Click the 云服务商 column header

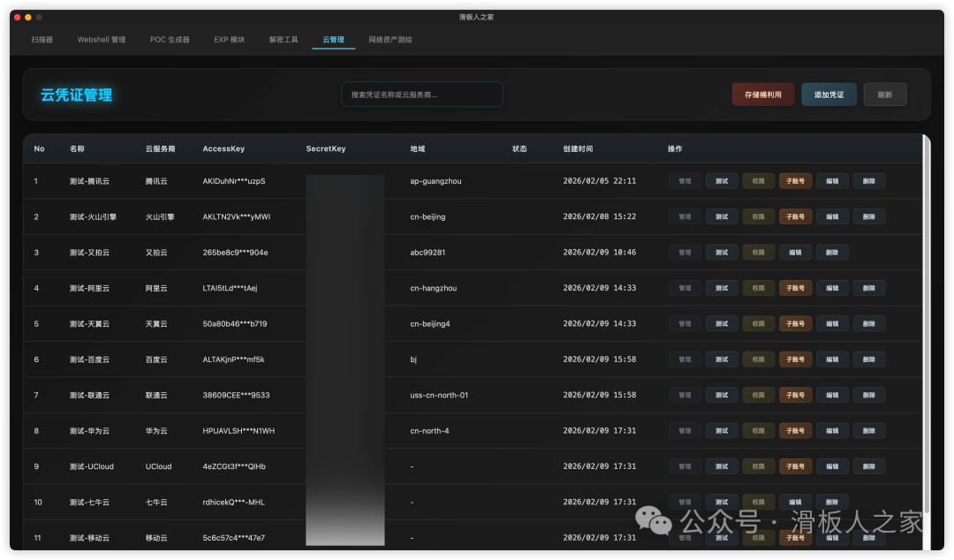coord(160,148)
